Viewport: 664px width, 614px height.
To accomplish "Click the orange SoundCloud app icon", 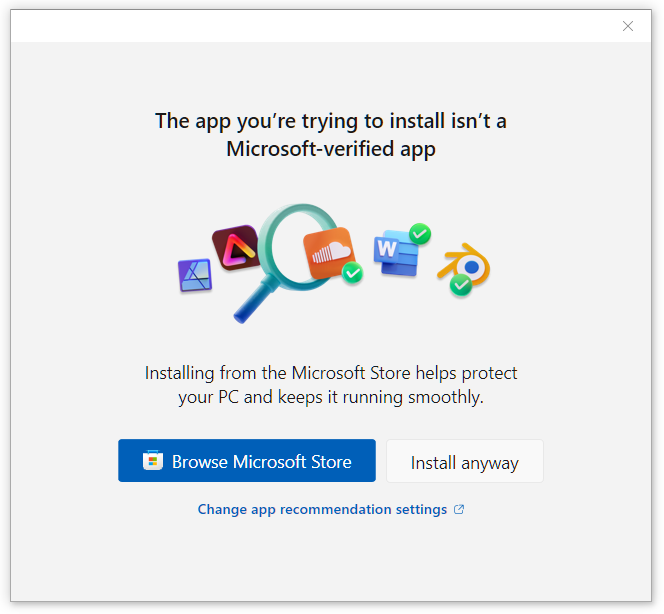I will pyautogui.click(x=329, y=254).
